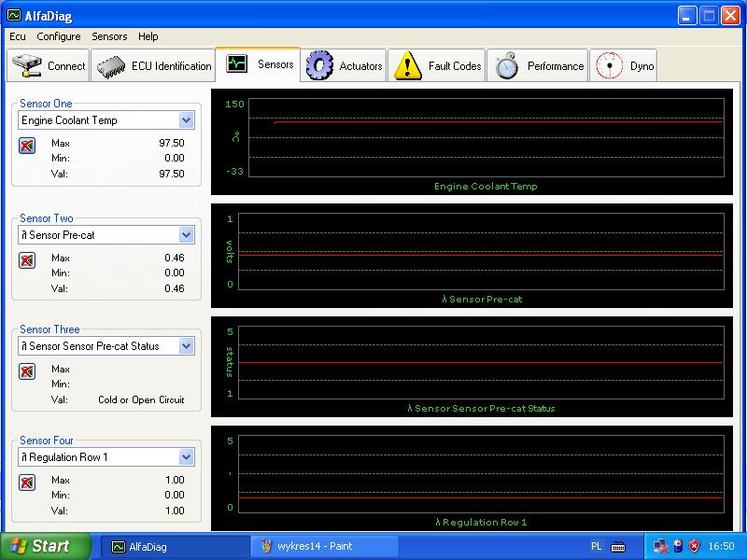Viewport: 747px width, 560px height.
Task: Switch to the Sensors tab
Action: coord(259,65)
